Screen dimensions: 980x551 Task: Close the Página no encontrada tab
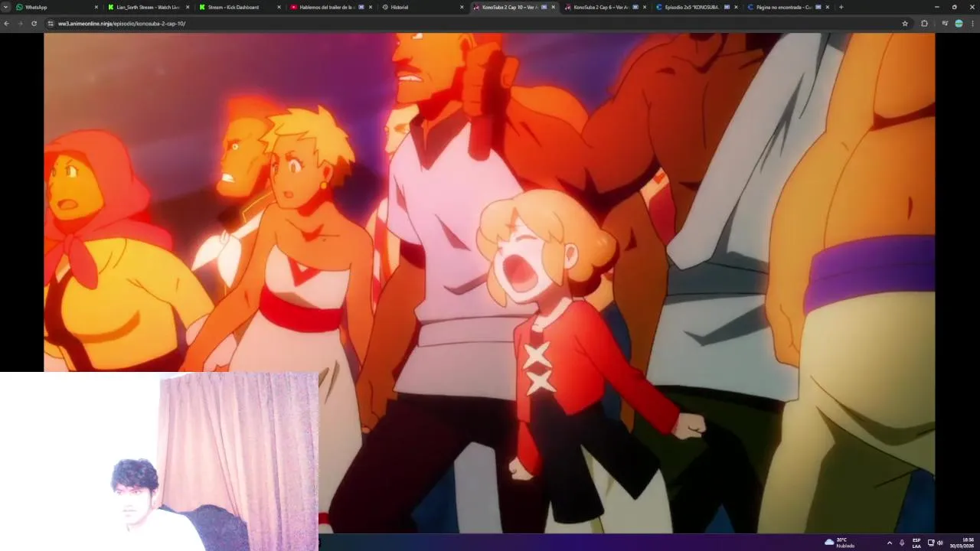point(827,7)
